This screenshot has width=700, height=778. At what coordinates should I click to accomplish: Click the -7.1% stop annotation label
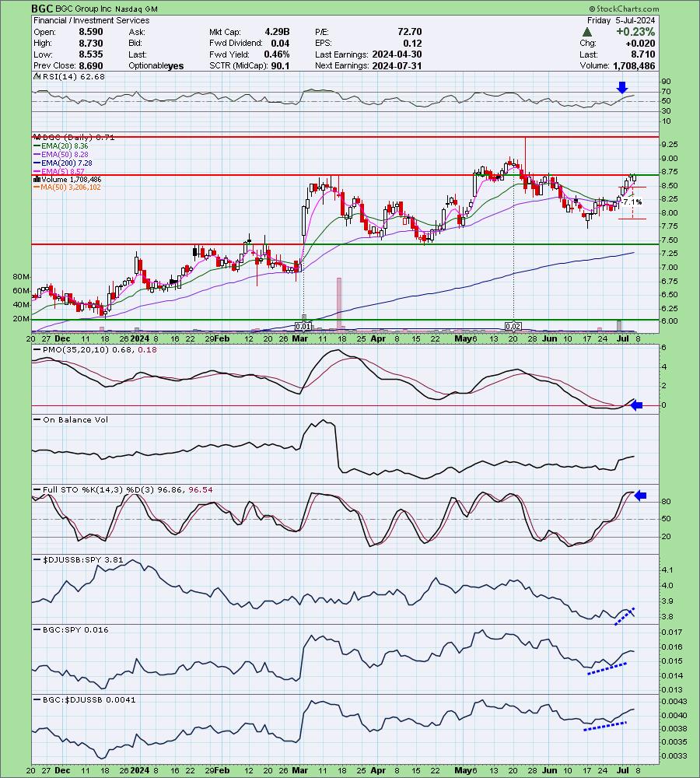click(632, 202)
